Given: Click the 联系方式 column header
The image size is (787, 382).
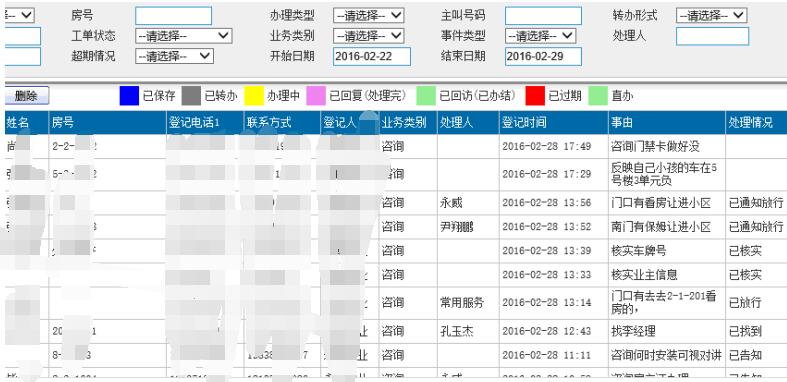Looking at the screenshot, I should click(282, 122).
